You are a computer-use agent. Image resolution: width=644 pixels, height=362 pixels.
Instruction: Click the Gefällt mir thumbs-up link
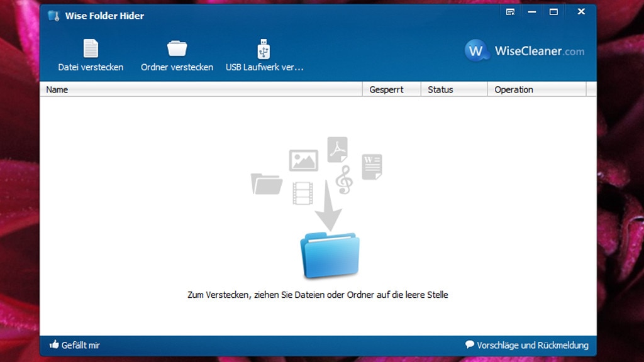[x=74, y=345]
